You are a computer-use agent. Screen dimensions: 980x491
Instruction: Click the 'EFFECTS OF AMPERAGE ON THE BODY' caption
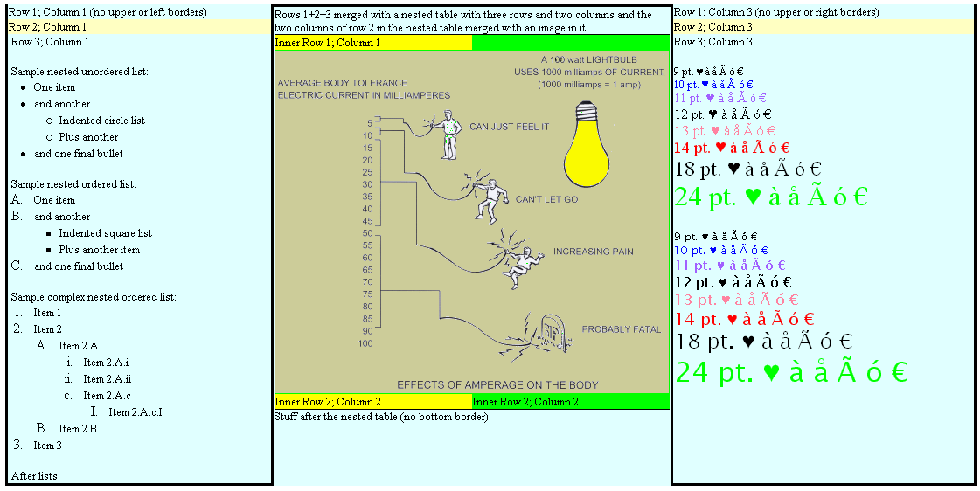point(497,385)
